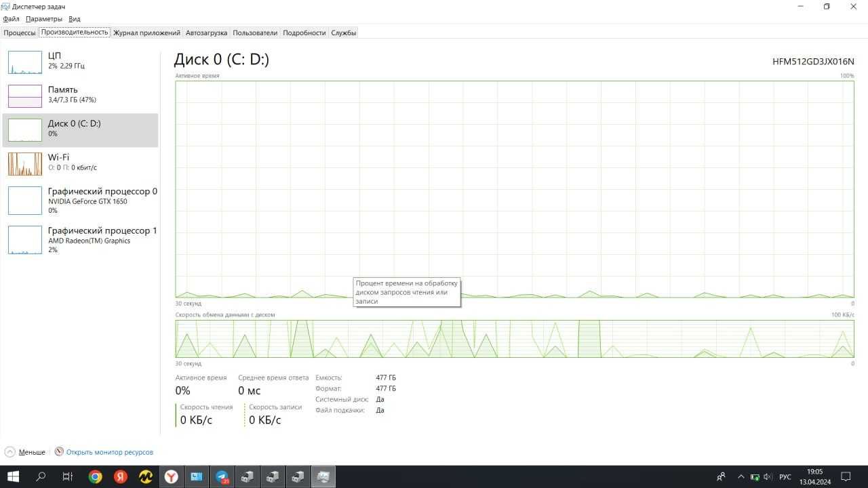868x488 pixels.
Task: Open the red Яндекс icon in taskbar
Action: click(x=120, y=476)
